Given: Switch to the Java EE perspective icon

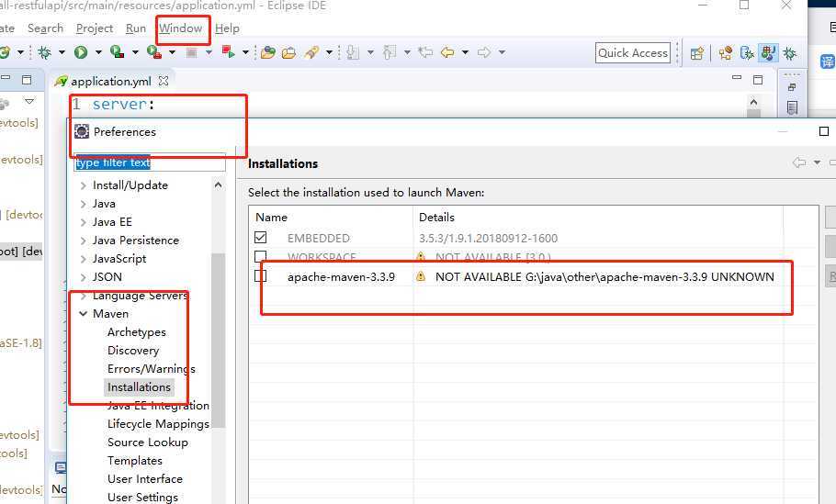Looking at the screenshot, I should point(725,53).
